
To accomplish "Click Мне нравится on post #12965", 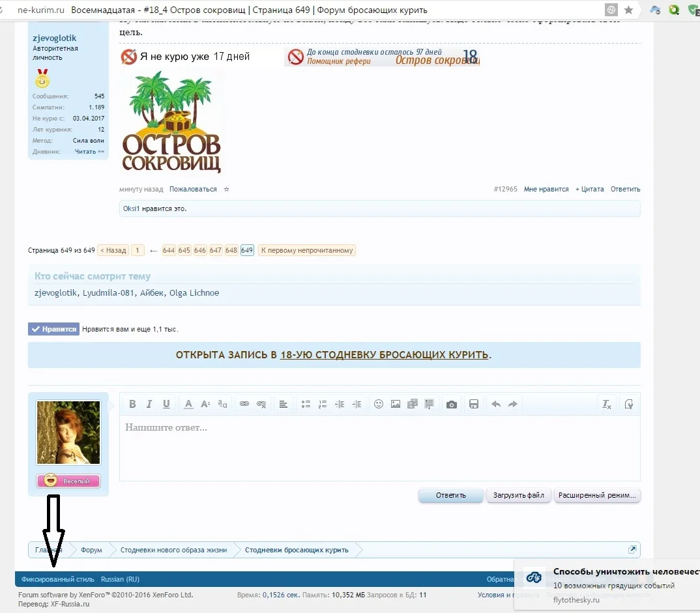I will 546,189.
